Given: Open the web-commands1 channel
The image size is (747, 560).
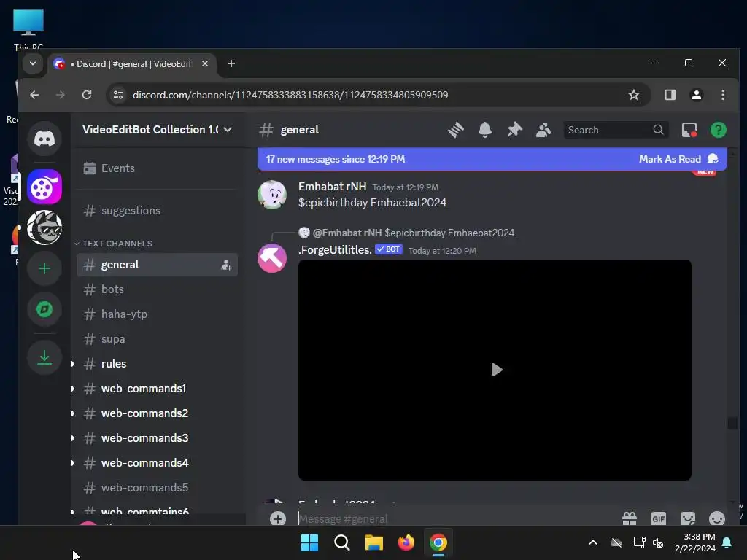Looking at the screenshot, I should [158, 388].
